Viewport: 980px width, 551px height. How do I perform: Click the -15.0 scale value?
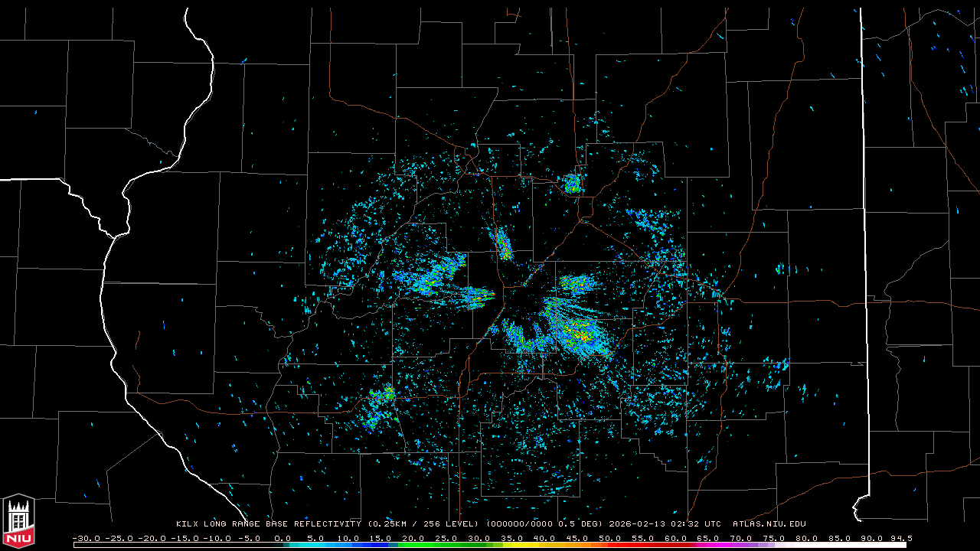(183, 538)
